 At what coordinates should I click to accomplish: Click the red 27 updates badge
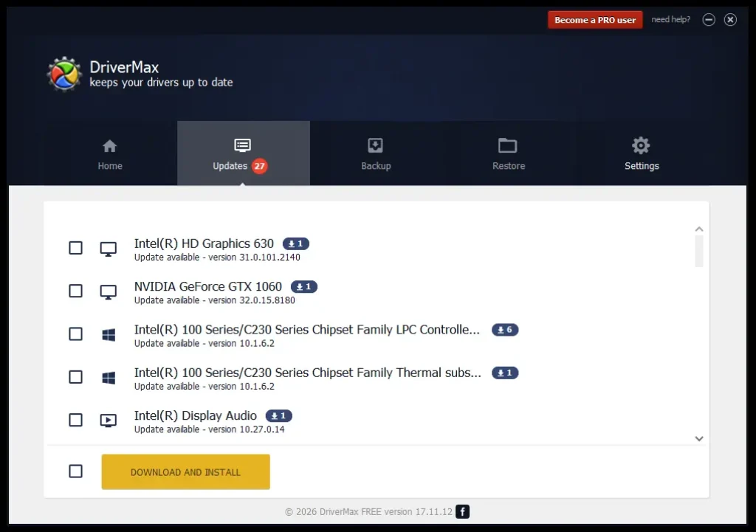[259, 166]
